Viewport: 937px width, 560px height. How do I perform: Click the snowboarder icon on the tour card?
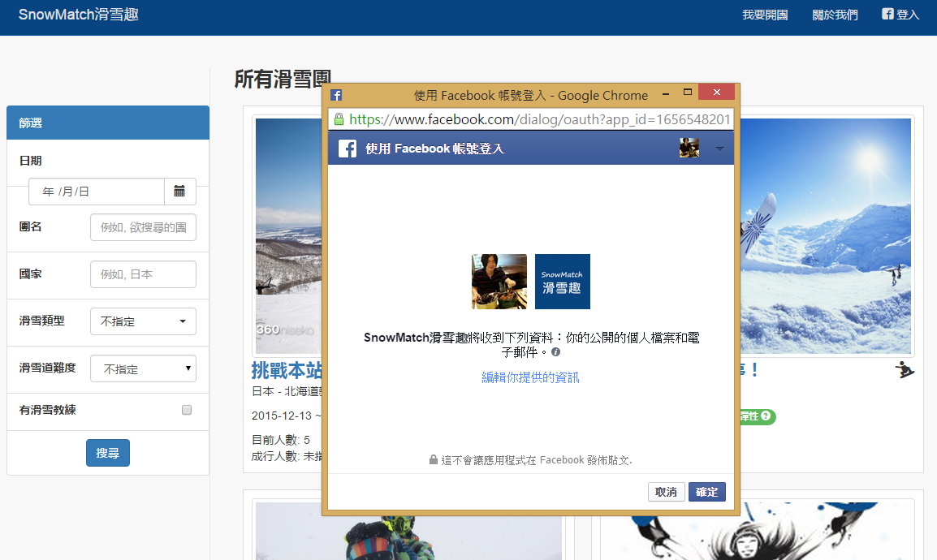pos(904,369)
